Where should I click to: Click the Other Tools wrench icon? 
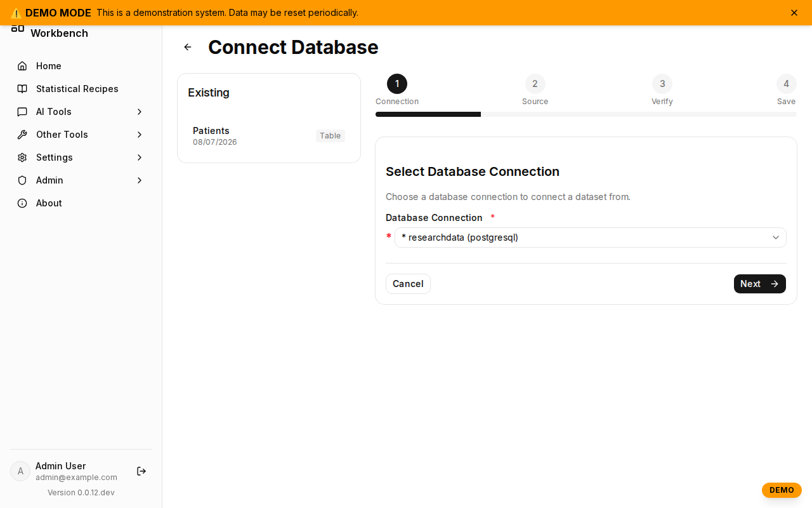tap(22, 135)
